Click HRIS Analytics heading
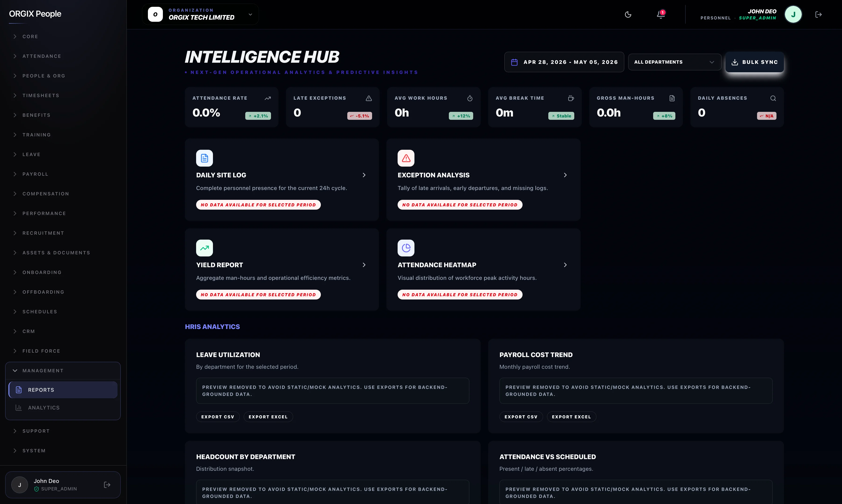This screenshot has width=842, height=504. 212,327
